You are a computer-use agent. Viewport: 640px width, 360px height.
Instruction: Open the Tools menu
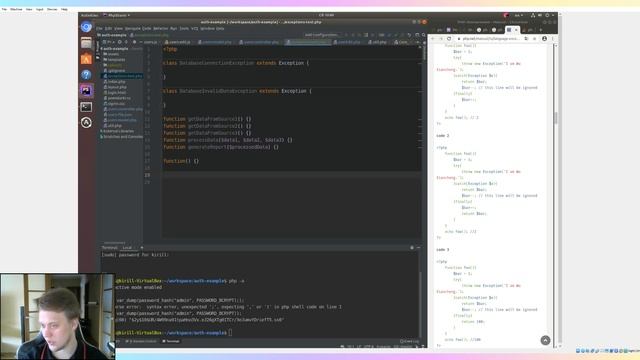point(184,29)
